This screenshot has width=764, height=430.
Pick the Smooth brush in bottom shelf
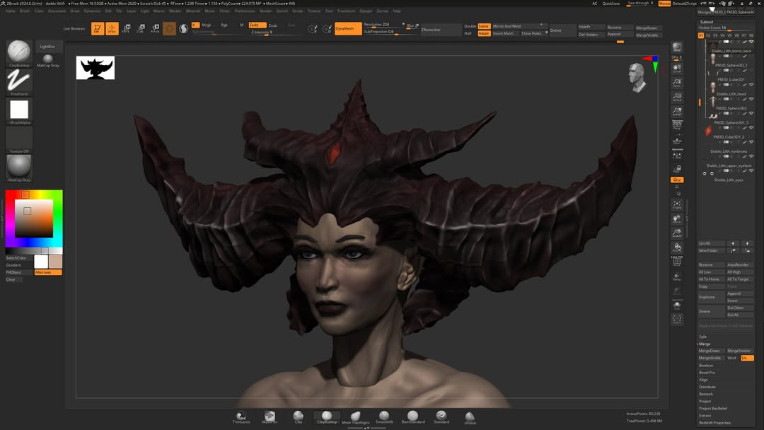(384, 417)
